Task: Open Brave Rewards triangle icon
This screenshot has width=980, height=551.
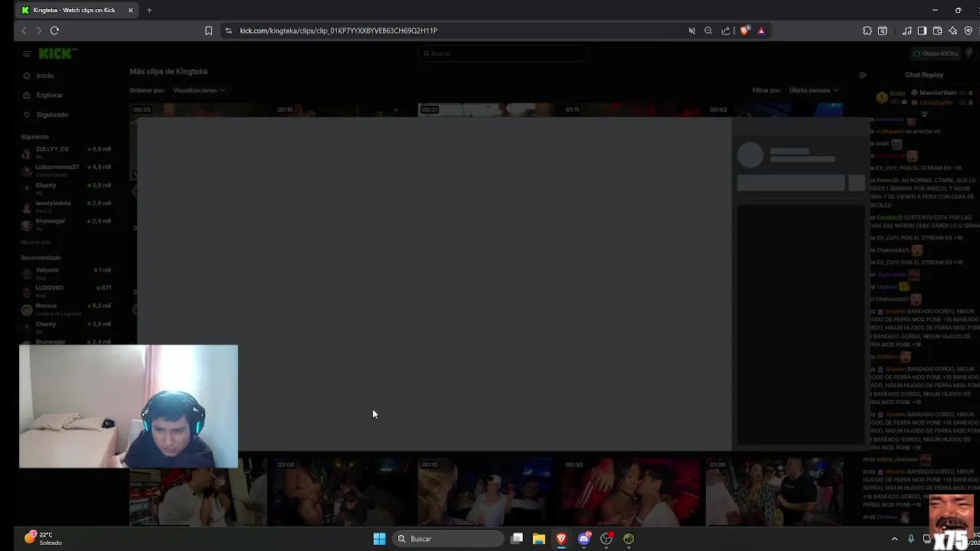Action: pos(761,31)
